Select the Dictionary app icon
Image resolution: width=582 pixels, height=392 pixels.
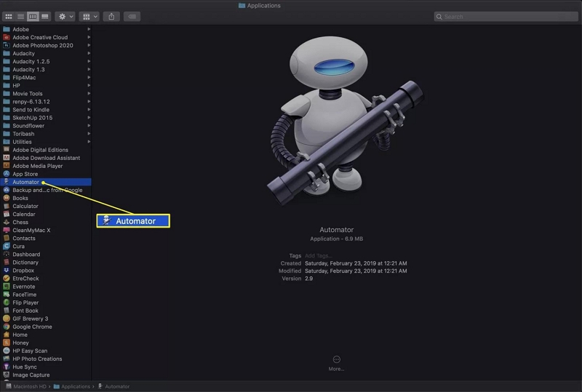(x=7, y=262)
